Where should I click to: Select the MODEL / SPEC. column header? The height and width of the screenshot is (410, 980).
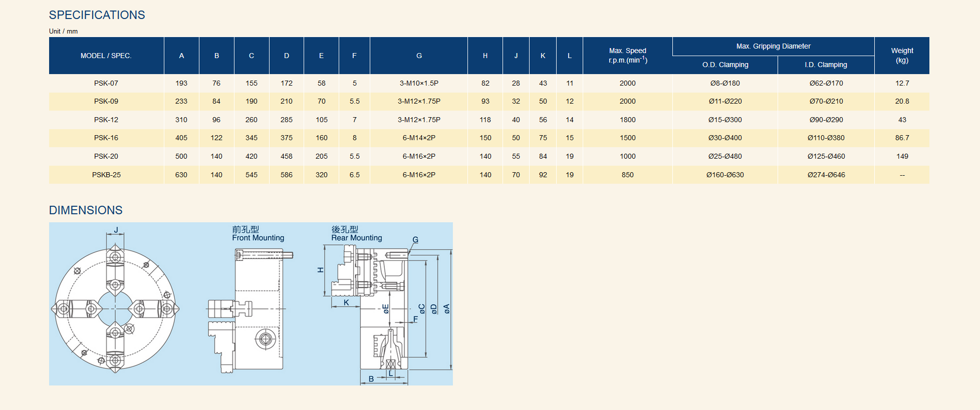pos(106,56)
